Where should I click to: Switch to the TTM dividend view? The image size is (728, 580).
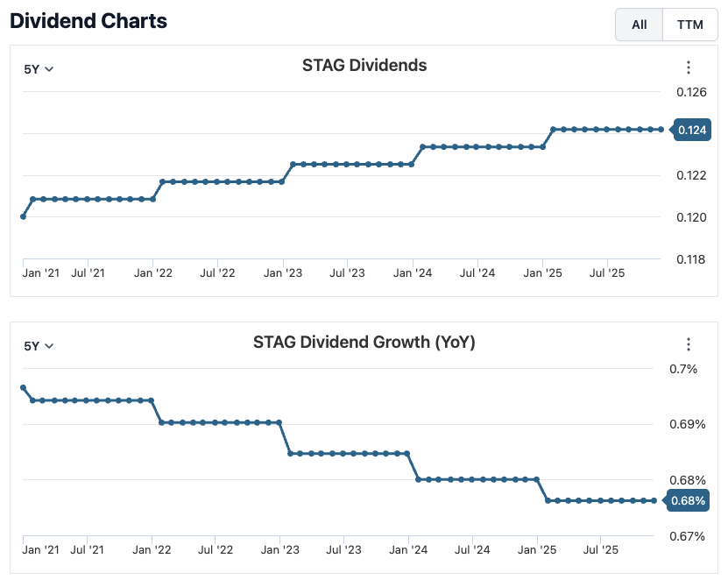690,25
